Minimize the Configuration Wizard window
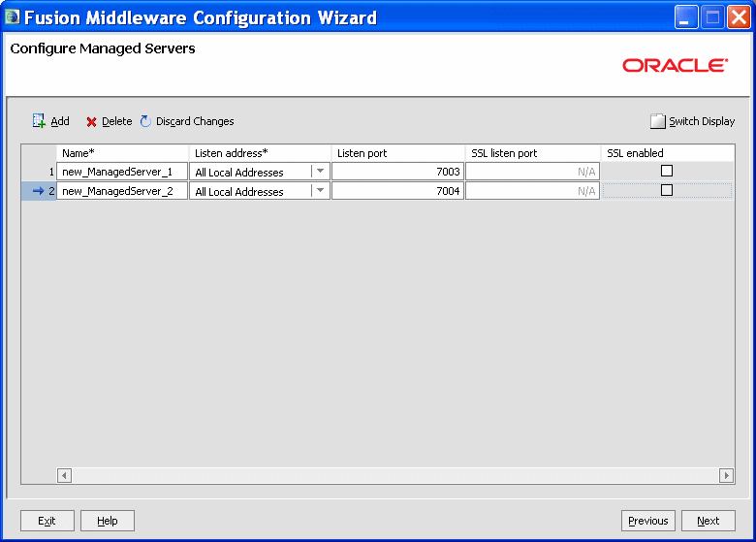 [x=685, y=17]
